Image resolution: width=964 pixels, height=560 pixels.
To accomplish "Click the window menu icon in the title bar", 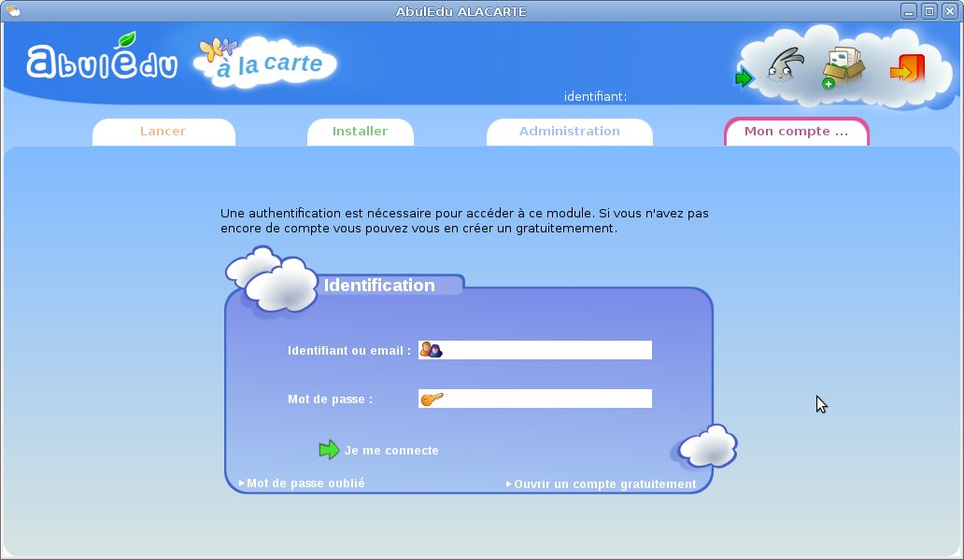I will (13, 11).
